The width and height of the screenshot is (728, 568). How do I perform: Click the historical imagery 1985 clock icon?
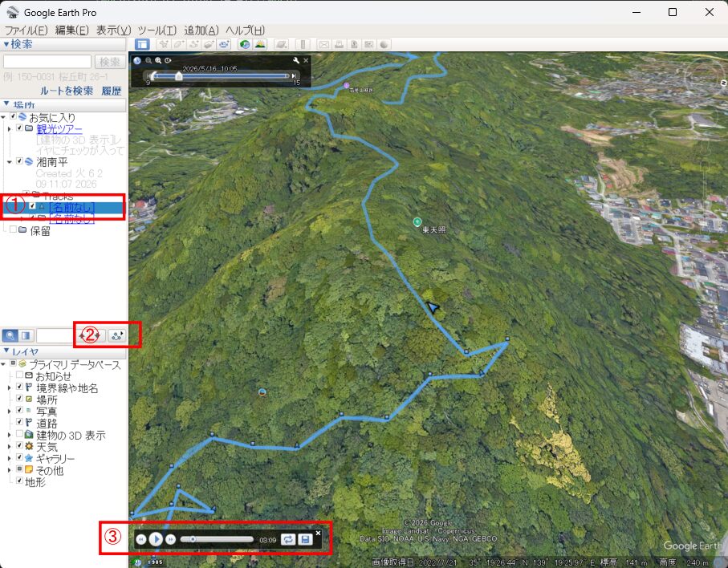tap(138, 562)
